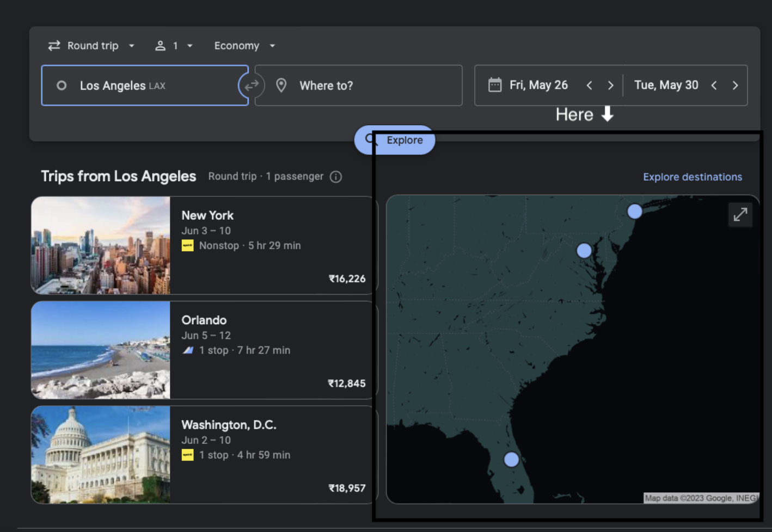Image resolution: width=772 pixels, height=532 pixels.
Task: Move return date one day earlier
Action: [714, 85]
